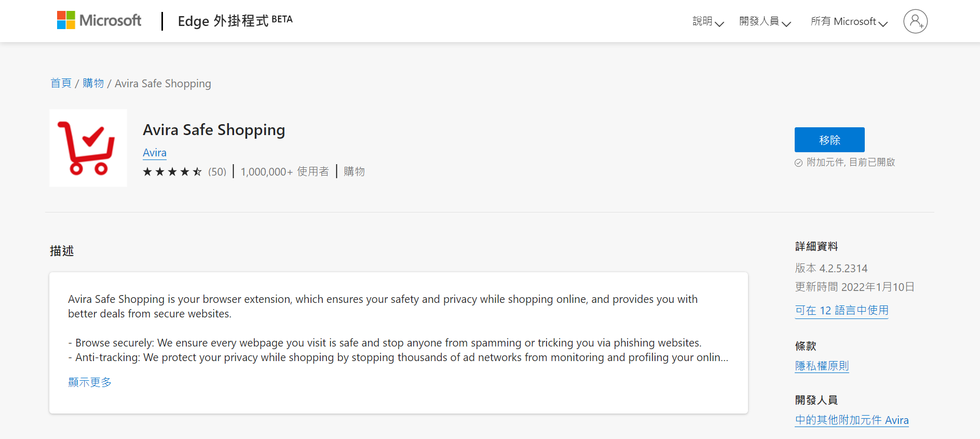The width and height of the screenshot is (980, 439).
Task: Open the 購物 breadcrumb category
Action: [x=93, y=83]
